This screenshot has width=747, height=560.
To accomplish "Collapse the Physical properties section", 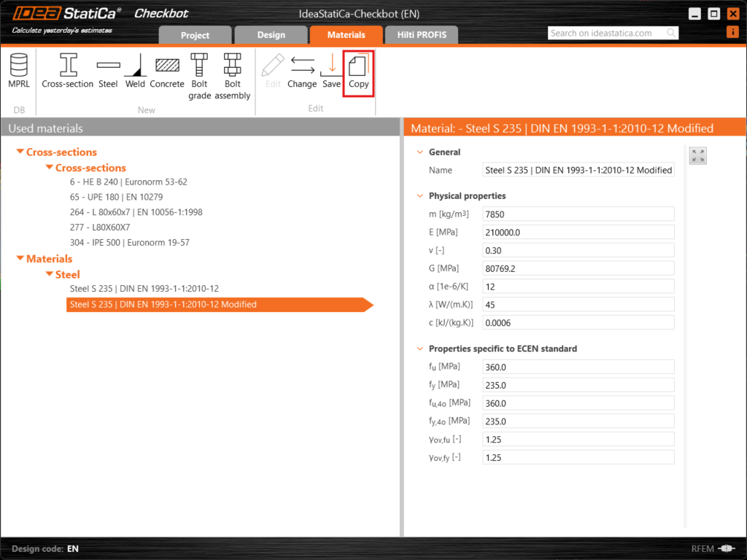I will pyautogui.click(x=419, y=195).
